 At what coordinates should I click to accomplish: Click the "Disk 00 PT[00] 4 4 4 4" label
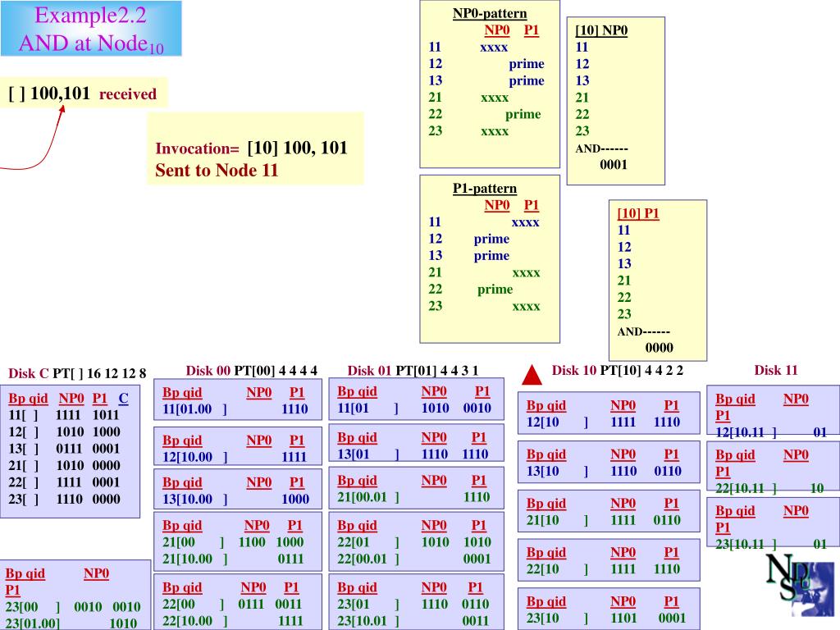(251, 371)
